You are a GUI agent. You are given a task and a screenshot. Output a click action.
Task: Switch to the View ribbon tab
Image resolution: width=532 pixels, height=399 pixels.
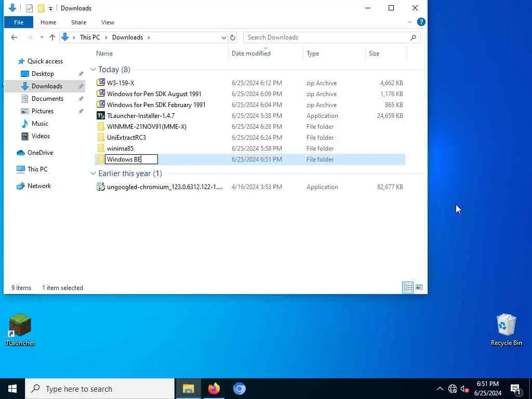point(108,22)
